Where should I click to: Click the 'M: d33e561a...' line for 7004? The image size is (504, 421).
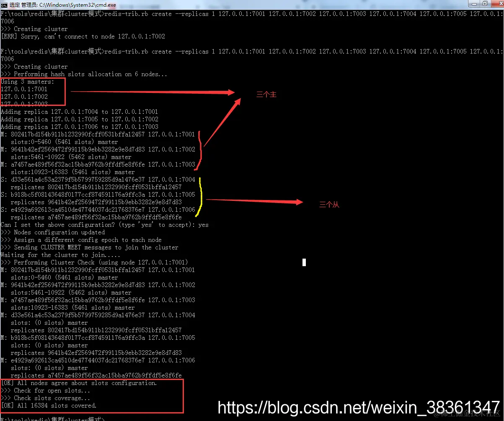(x=98, y=315)
